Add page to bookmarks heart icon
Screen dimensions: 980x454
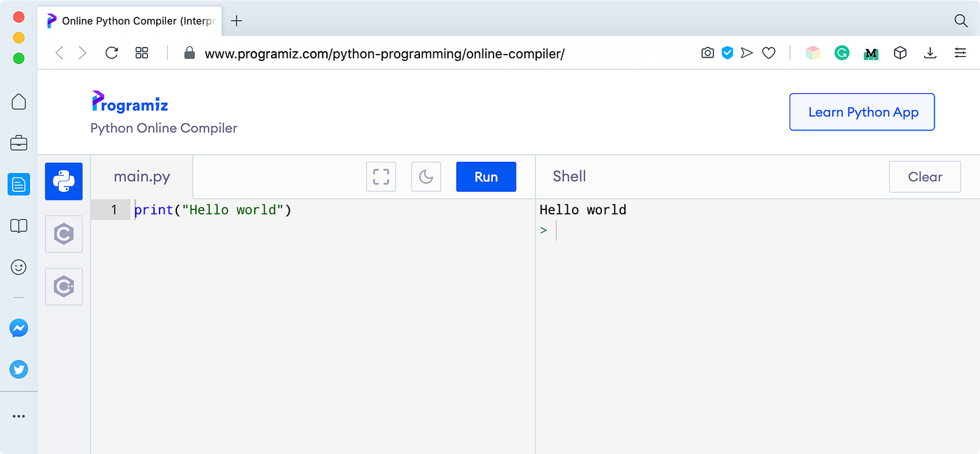(769, 53)
